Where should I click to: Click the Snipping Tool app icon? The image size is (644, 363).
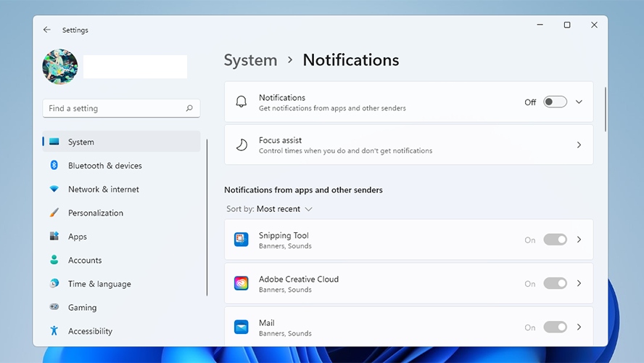(x=241, y=240)
